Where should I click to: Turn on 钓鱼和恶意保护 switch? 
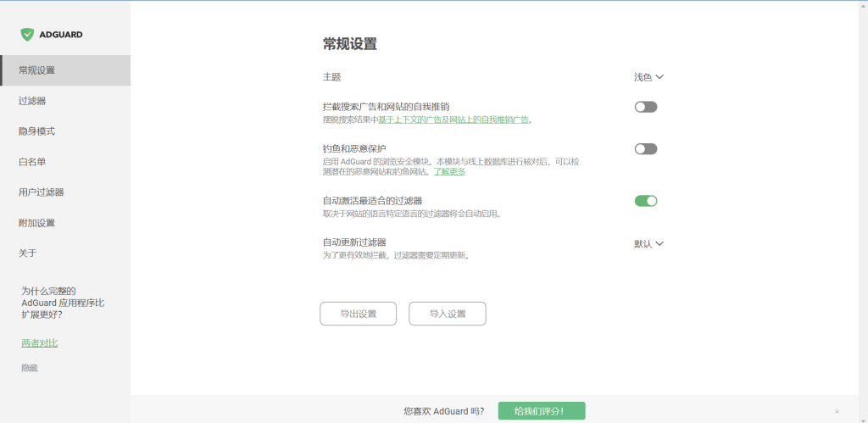(x=645, y=149)
